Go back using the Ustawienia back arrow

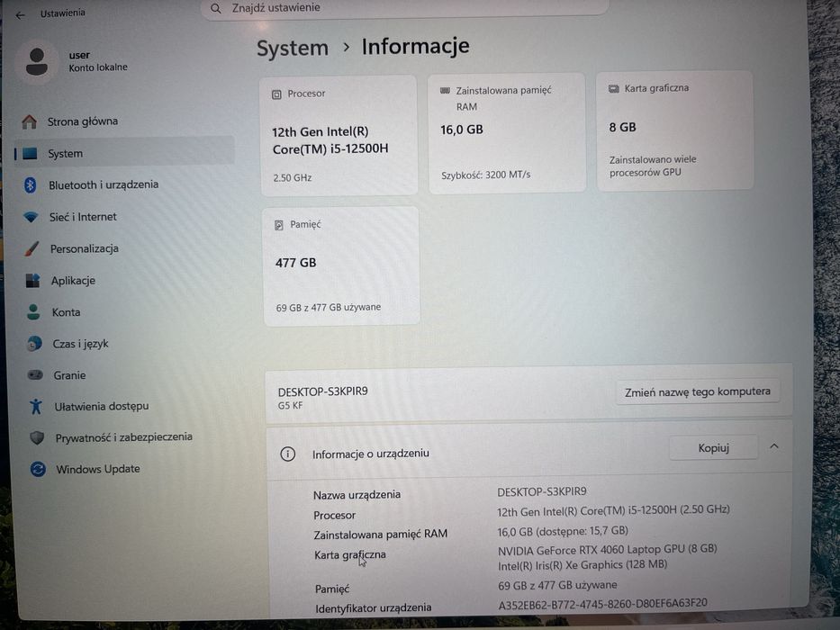click(21, 15)
